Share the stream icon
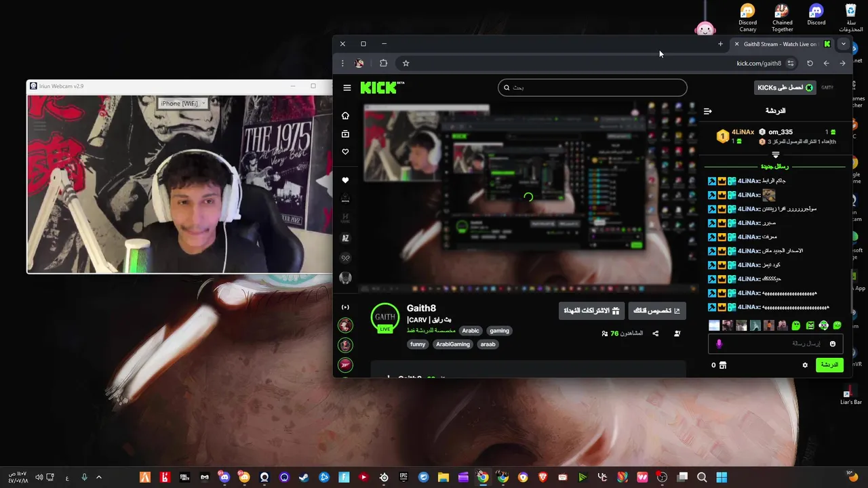The image size is (868, 488). click(655, 333)
